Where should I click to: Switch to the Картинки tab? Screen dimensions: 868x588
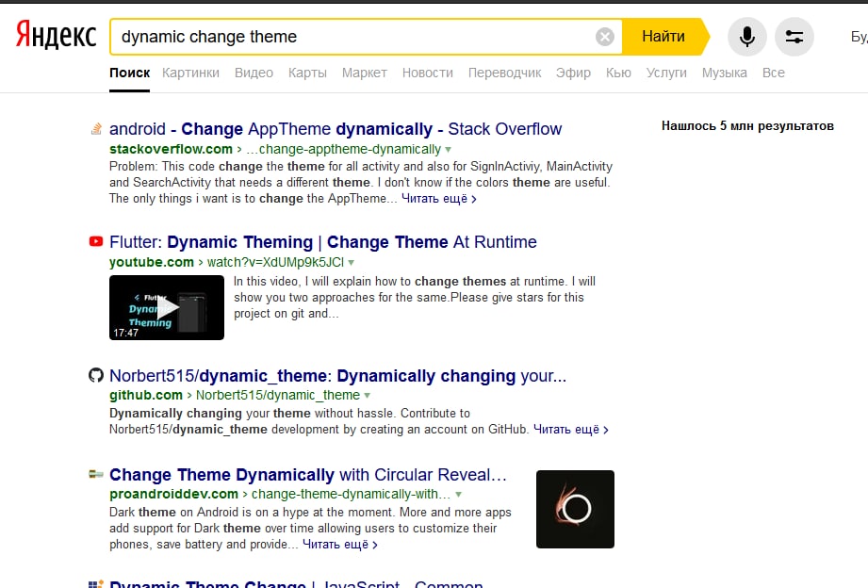tap(190, 73)
